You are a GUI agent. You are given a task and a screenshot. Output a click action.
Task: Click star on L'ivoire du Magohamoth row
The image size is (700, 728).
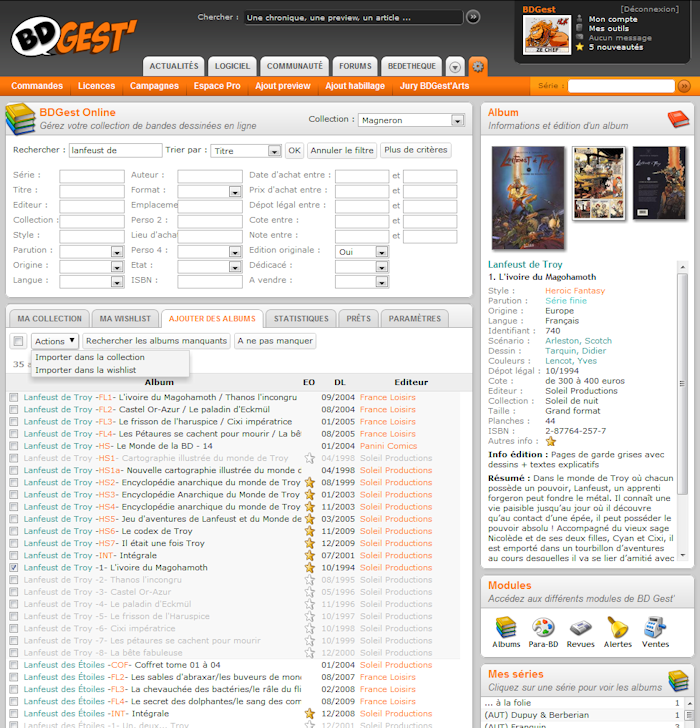pyautogui.click(x=310, y=567)
